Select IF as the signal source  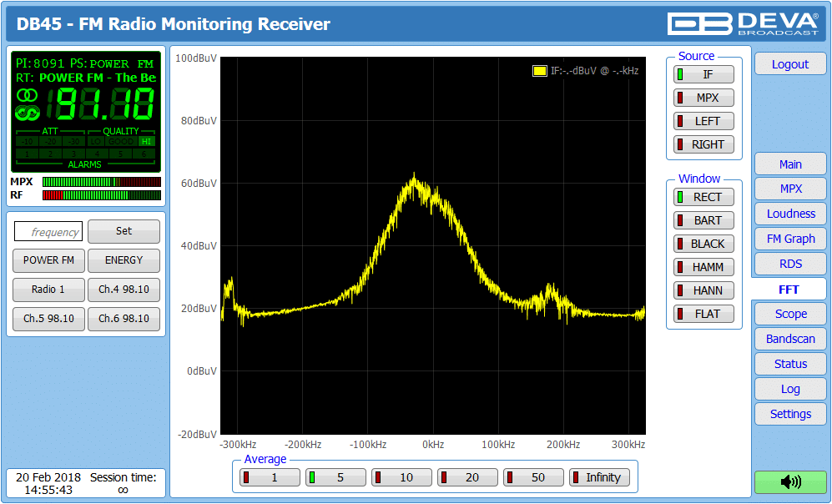click(x=703, y=74)
